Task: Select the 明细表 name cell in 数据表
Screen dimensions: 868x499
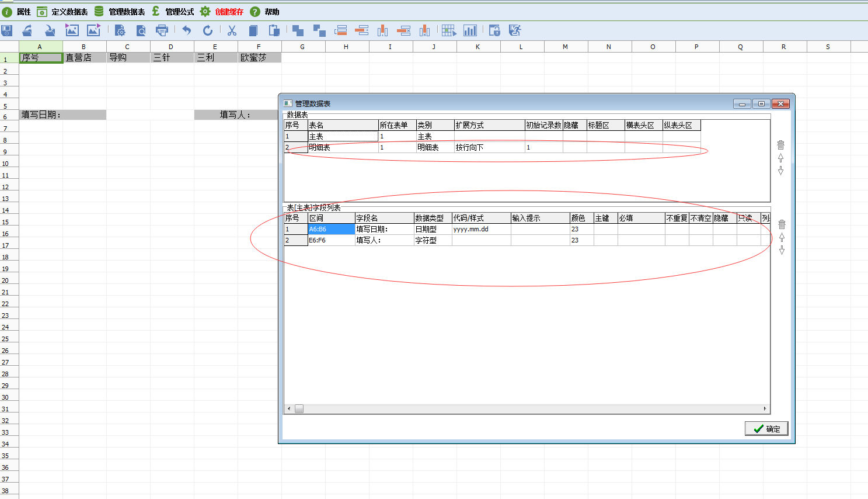Action: pyautogui.click(x=343, y=147)
